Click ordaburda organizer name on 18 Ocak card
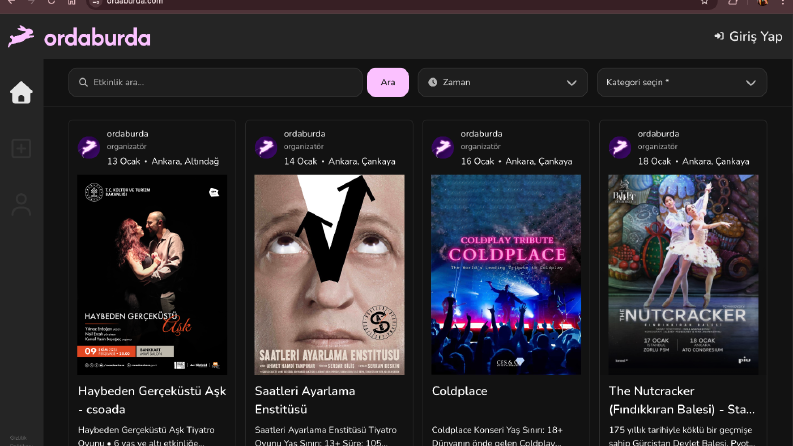Viewport: 793px width, 446px height. click(658, 134)
